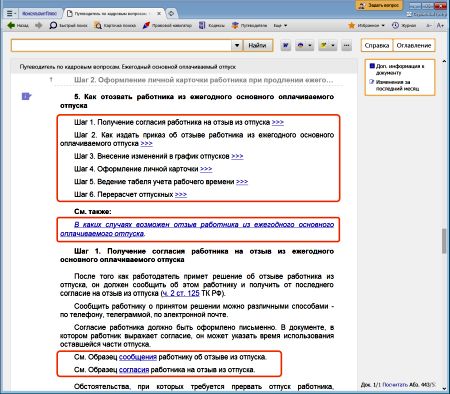This screenshot has width=450, height=394.
Task: Launch the Legal Navigator (Правовой навигатор)
Action: click(x=146, y=25)
